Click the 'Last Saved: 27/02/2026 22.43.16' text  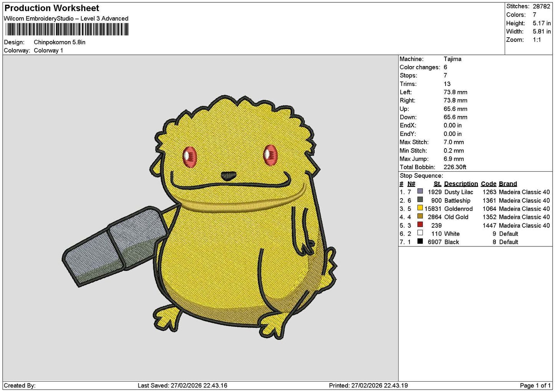pyautogui.click(x=182, y=385)
